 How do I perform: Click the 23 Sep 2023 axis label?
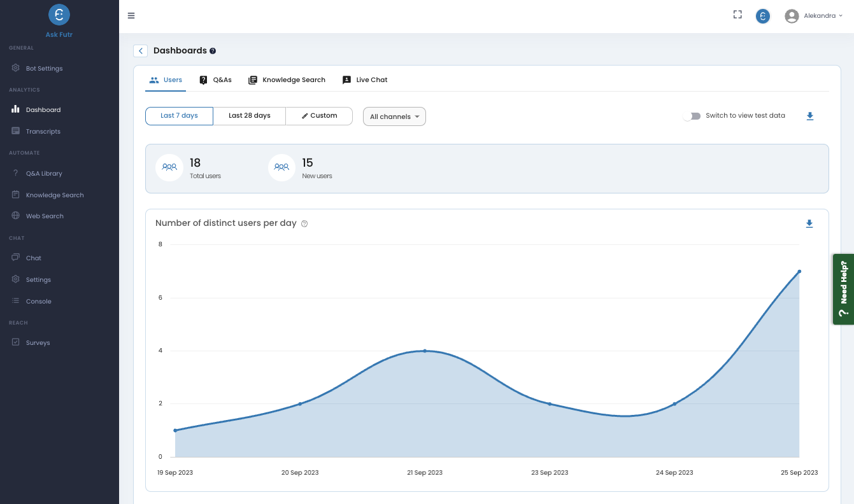coord(550,473)
